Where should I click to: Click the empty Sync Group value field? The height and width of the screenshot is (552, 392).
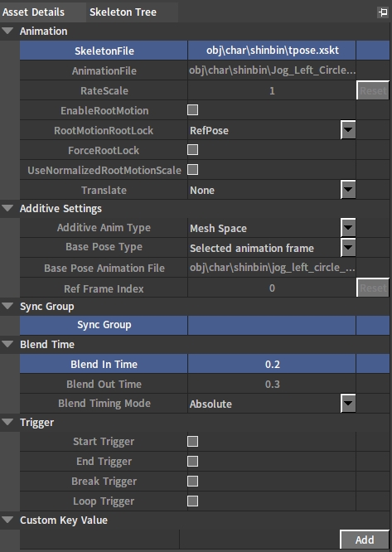point(272,325)
